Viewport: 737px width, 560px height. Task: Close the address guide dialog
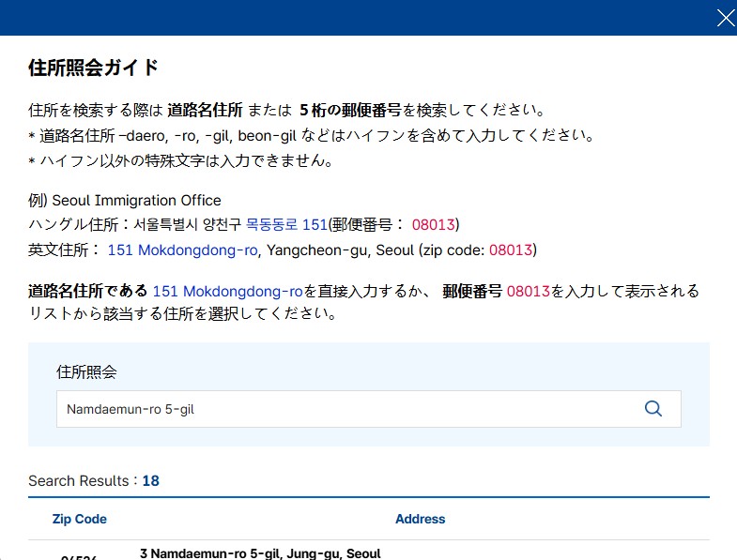click(726, 18)
